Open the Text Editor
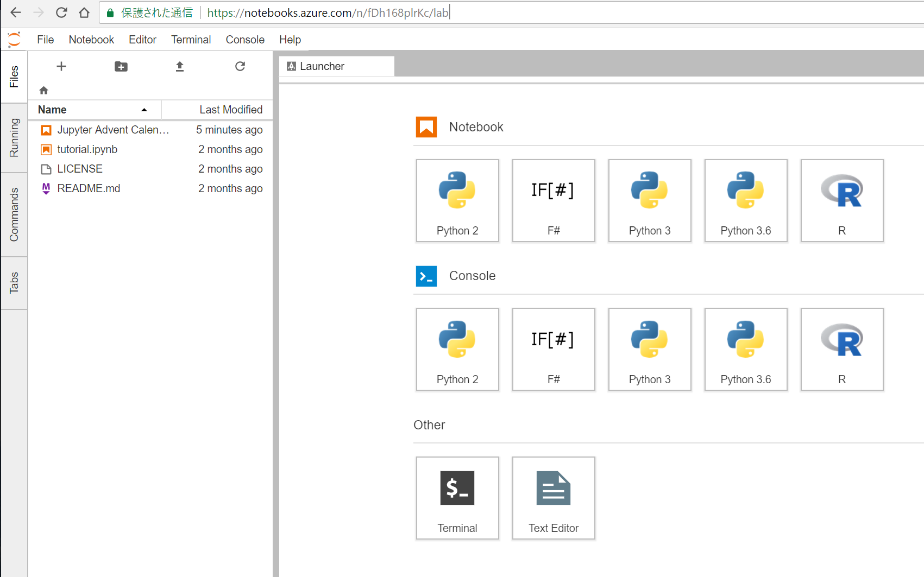This screenshot has height=577, width=924. pyautogui.click(x=554, y=498)
